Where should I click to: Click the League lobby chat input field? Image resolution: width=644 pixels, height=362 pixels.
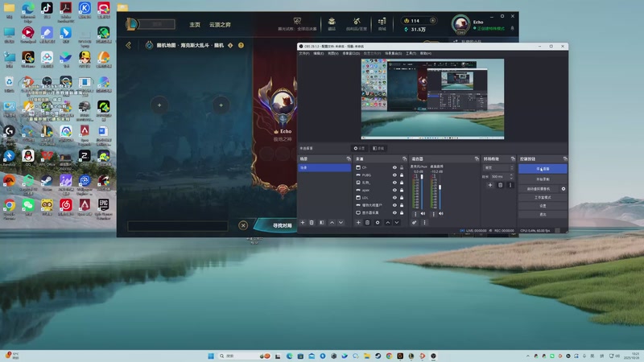[177, 226]
